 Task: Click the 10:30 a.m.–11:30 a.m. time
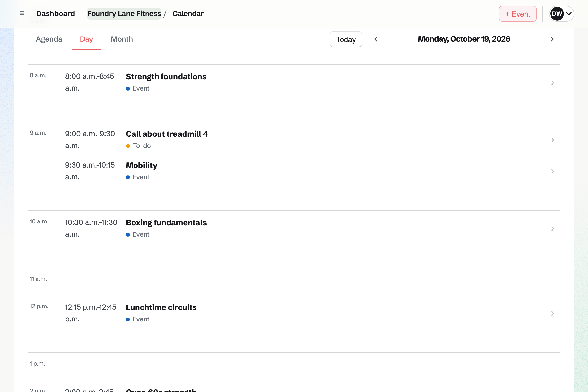[91, 228]
